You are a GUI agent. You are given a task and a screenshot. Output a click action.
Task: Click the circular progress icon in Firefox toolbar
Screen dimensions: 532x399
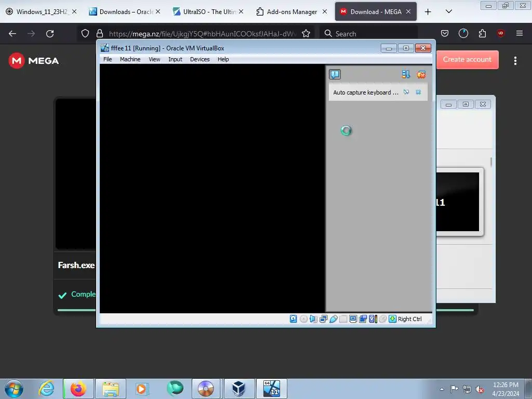coord(463,33)
